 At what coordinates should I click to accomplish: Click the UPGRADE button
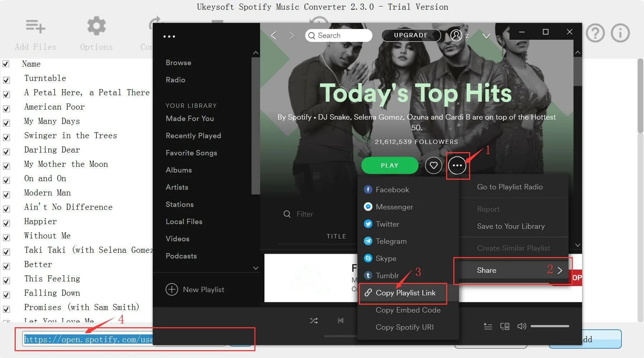click(x=411, y=35)
